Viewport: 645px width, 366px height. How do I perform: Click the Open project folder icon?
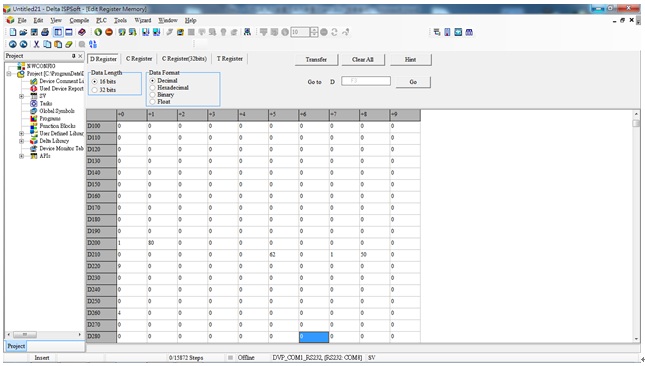point(23,32)
